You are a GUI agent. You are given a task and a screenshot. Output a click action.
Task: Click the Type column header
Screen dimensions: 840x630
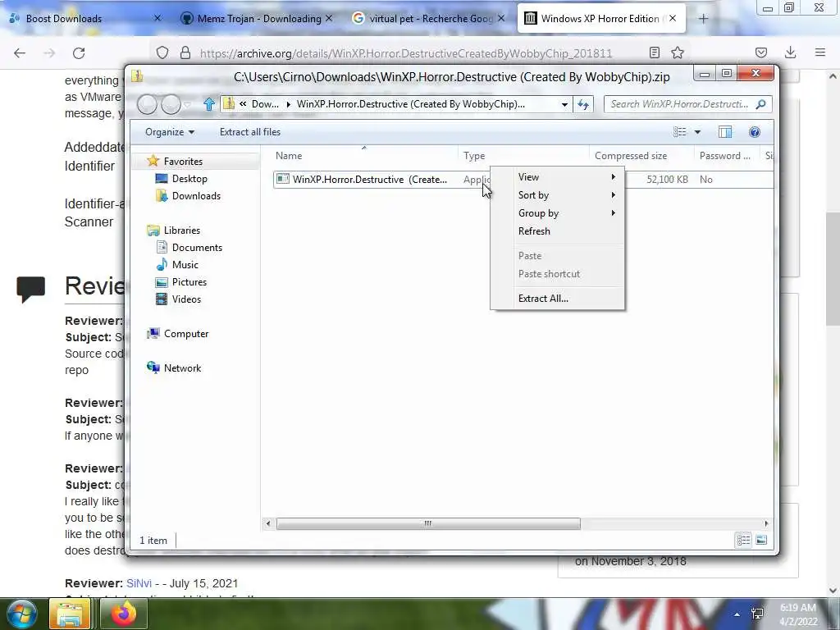[474, 156]
